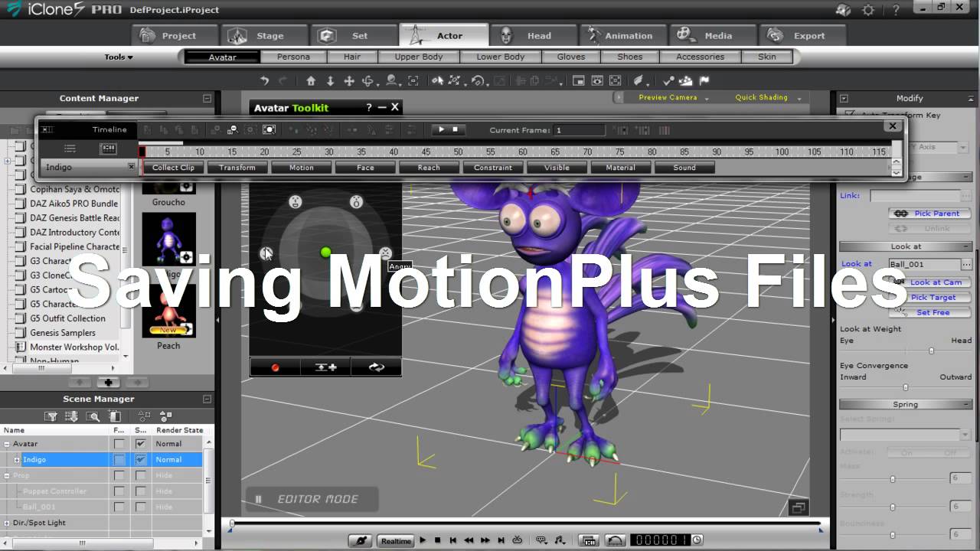Click the Timeline play button
The image size is (980, 551).
[441, 130]
